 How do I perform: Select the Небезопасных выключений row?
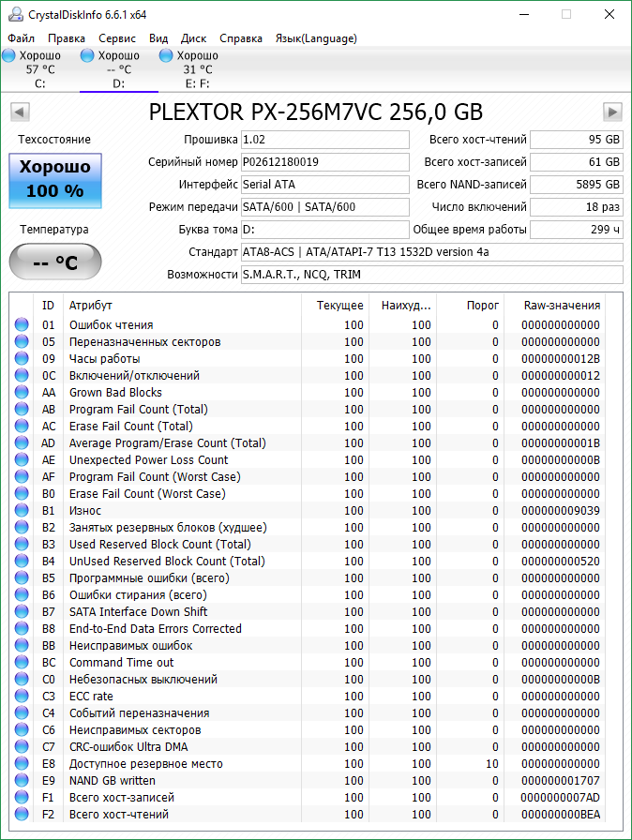[308, 679]
